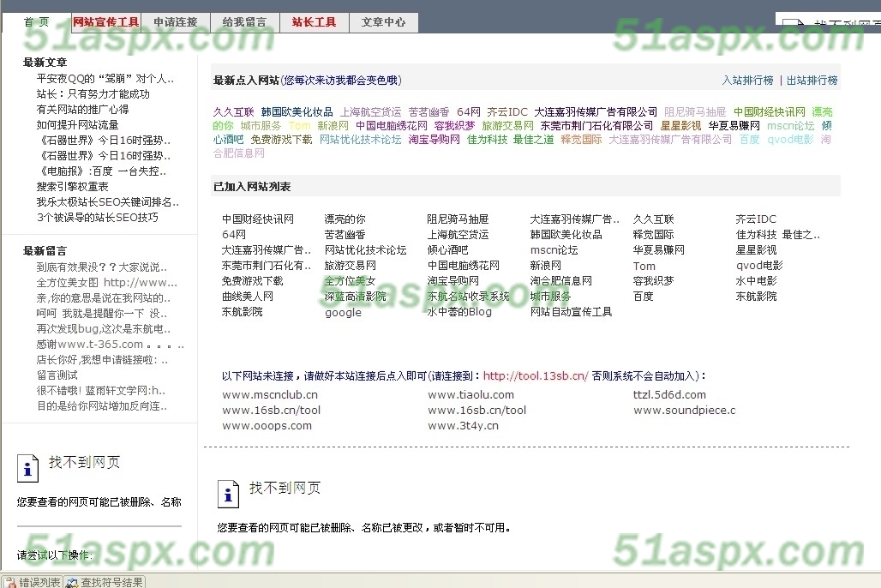Viewport: 881px width, 588px height.
Task: Open message 店长你好,我想申请链接啦
Action: pos(102,360)
